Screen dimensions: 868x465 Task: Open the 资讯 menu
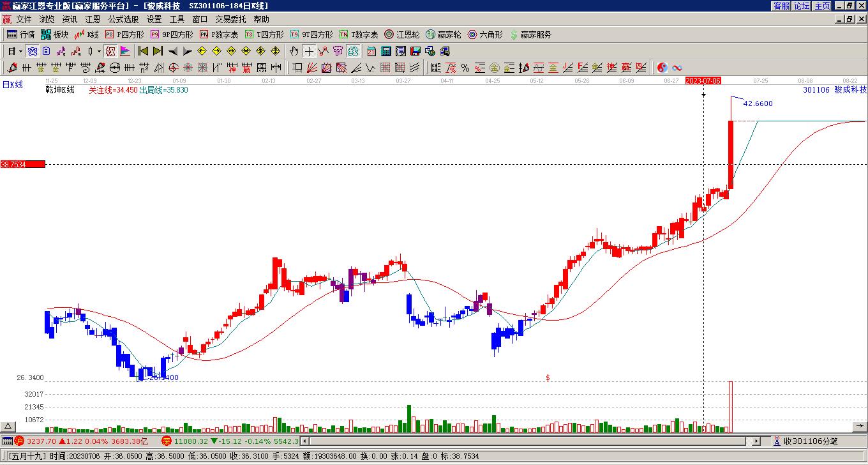70,20
